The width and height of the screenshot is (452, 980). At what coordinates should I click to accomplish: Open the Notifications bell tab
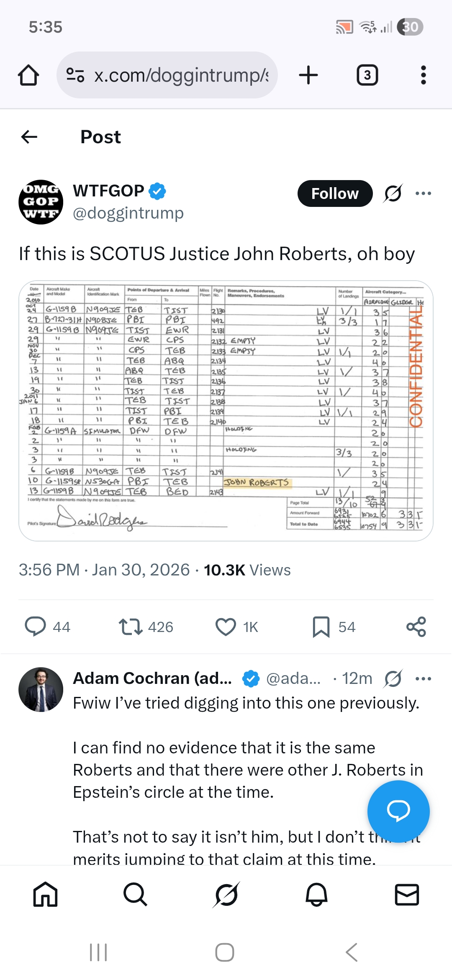[x=316, y=895]
